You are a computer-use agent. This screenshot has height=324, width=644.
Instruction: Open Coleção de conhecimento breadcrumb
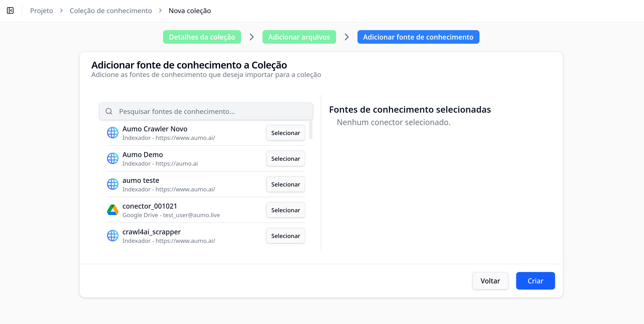tap(111, 11)
